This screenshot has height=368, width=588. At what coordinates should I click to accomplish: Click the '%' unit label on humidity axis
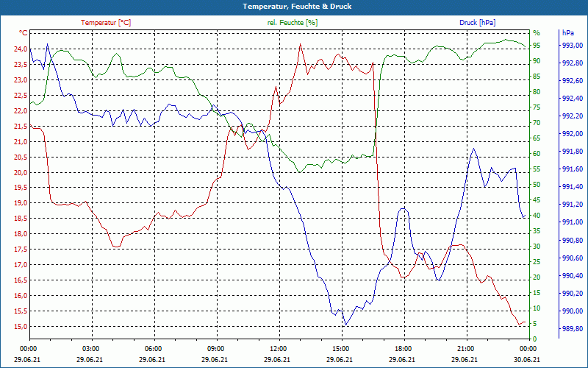[537, 33]
